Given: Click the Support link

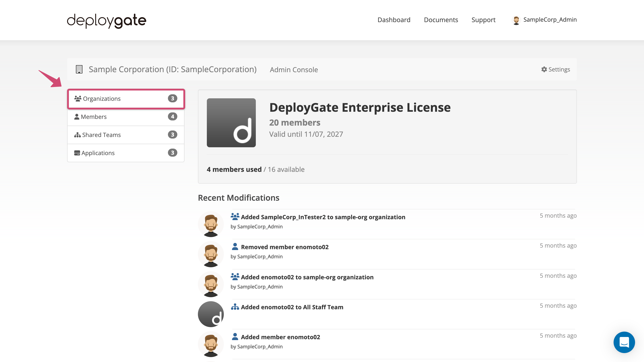Looking at the screenshot, I should point(483,19).
